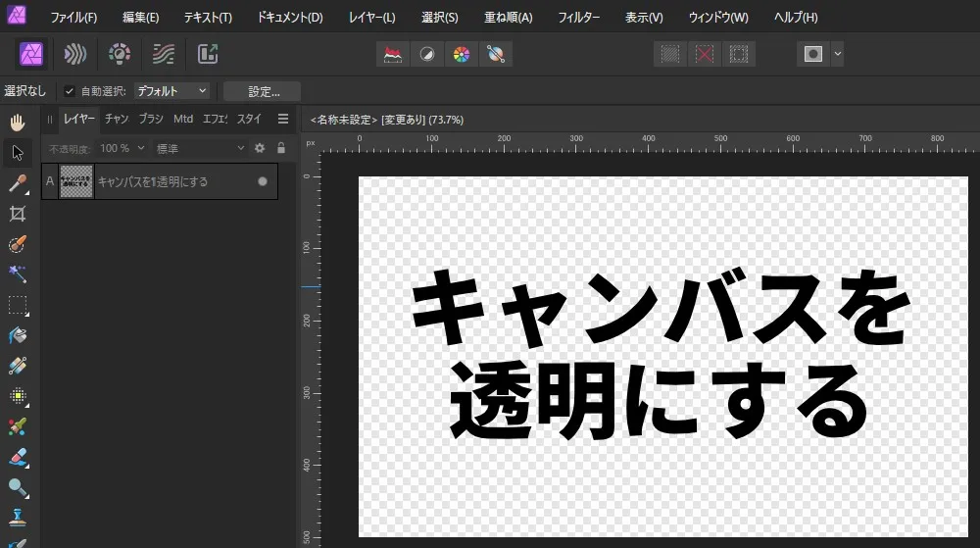
Task: Click the layer thumbnail in Layers panel
Action: pos(76,181)
